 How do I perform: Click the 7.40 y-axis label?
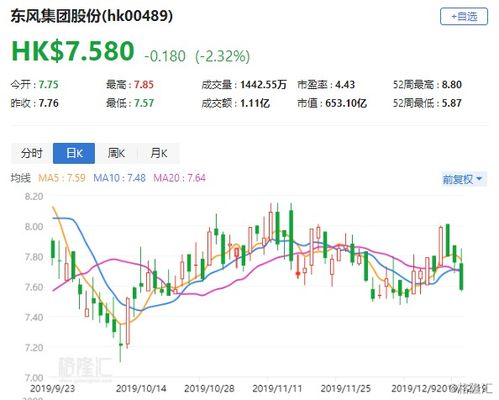pyautogui.click(x=34, y=317)
